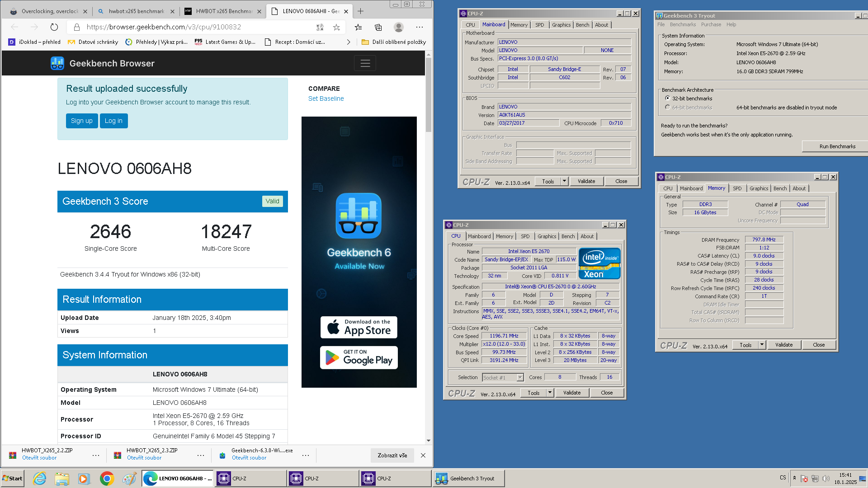This screenshot has width=868, height=488.
Task: Open the favorites list icon
Action: pyautogui.click(x=359, y=27)
